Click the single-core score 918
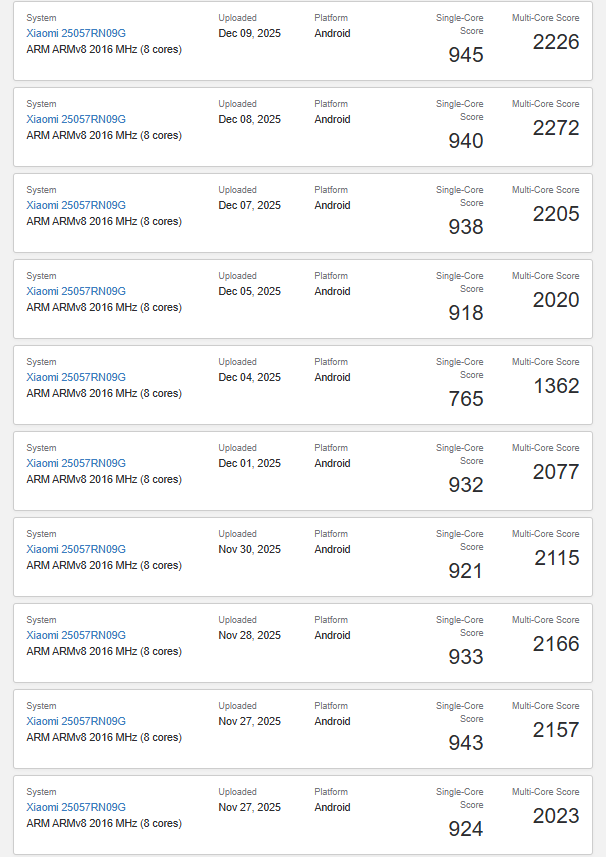The width and height of the screenshot is (606, 857). [x=465, y=313]
